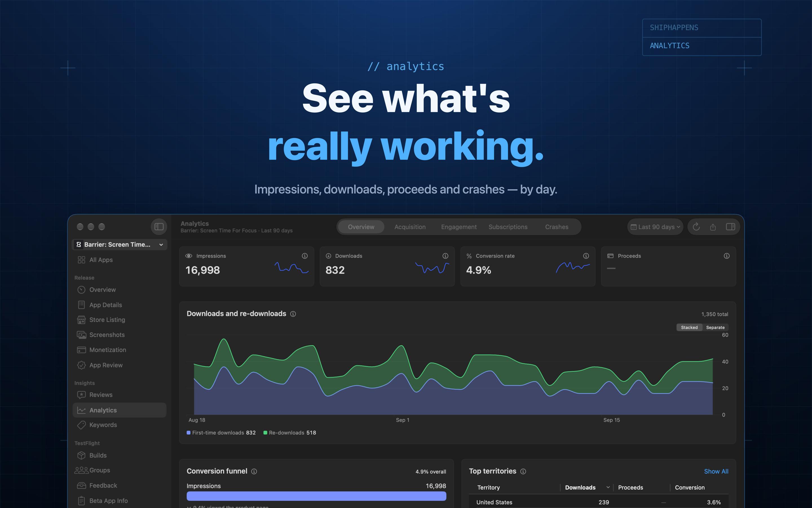Open info for the Impressions card
The image size is (812, 508).
pos(305,256)
